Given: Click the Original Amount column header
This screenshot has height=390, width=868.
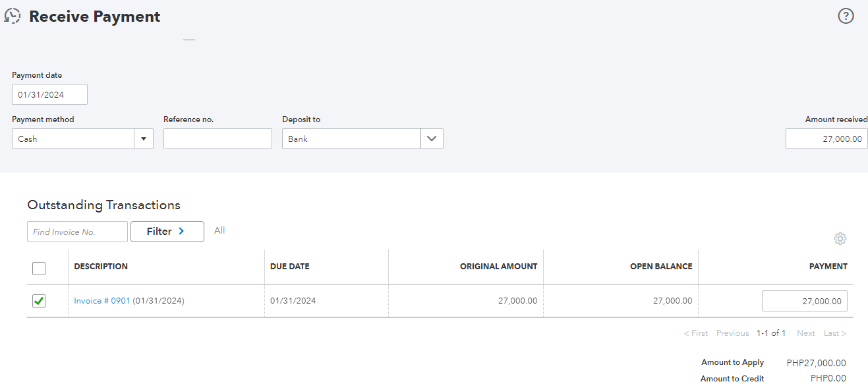Looking at the screenshot, I should [498, 267].
